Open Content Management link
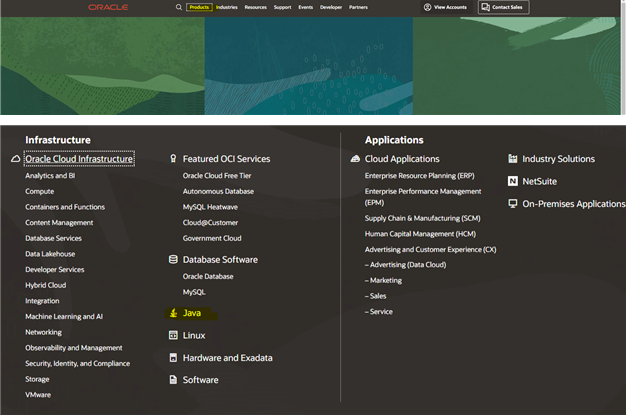 pyautogui.click(x=59, y=222)
